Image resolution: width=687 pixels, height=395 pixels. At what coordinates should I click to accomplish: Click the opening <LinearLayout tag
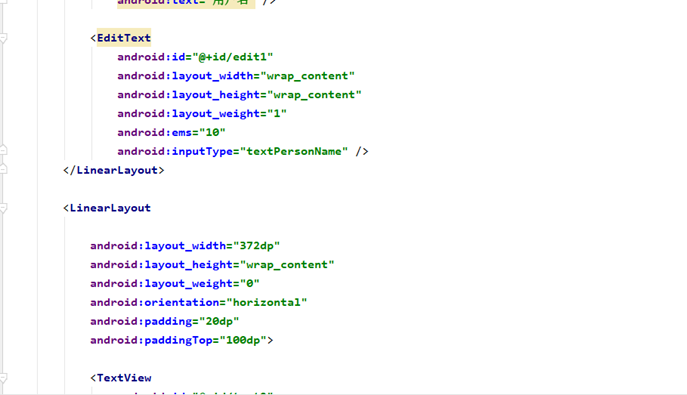(107, 208)
